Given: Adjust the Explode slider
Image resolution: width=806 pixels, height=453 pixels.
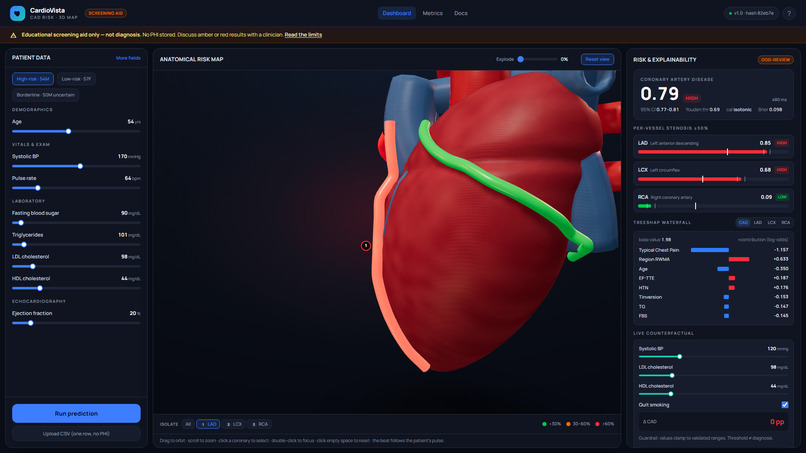Looking at the screenshot, I should pyautogui.click(x=537, y=59).
